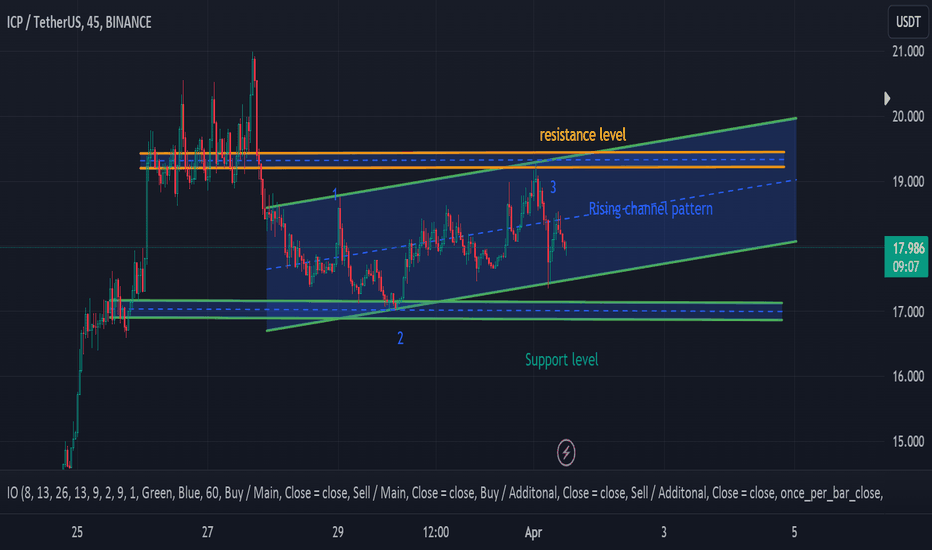Click the 15.000 price axis label
The width and height of the screenshot is (932, 550).
tap(908, 442)
